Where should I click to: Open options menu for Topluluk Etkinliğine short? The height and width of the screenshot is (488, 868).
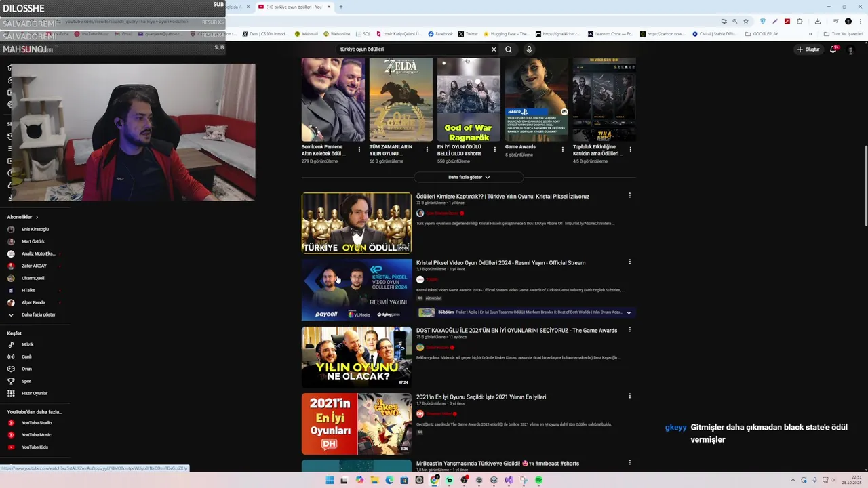[631, 150]
